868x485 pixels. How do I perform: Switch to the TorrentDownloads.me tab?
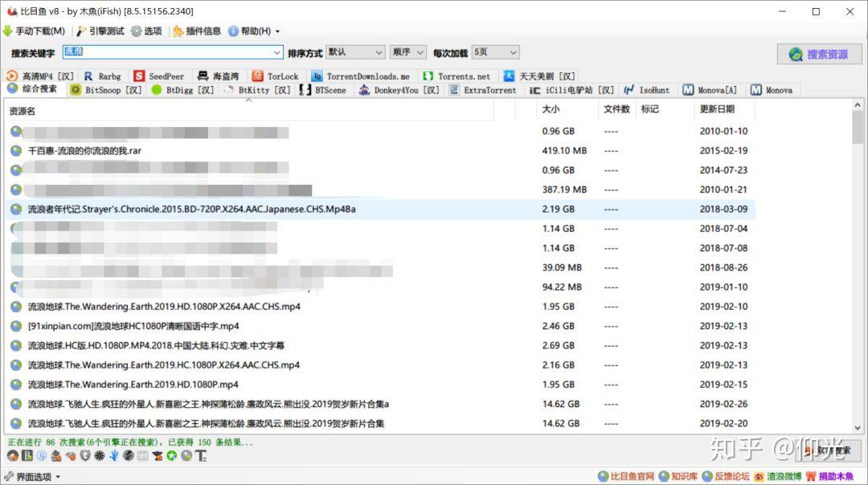pos(361,76)
